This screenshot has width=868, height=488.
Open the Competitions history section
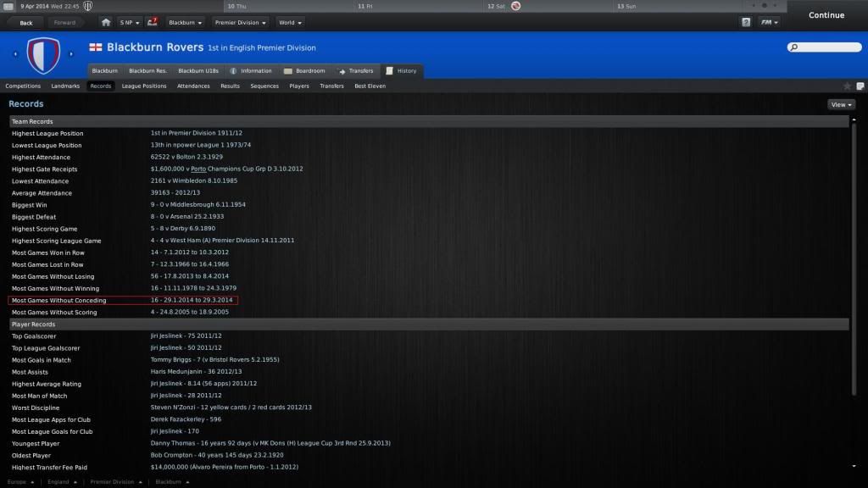click(23, 86)
